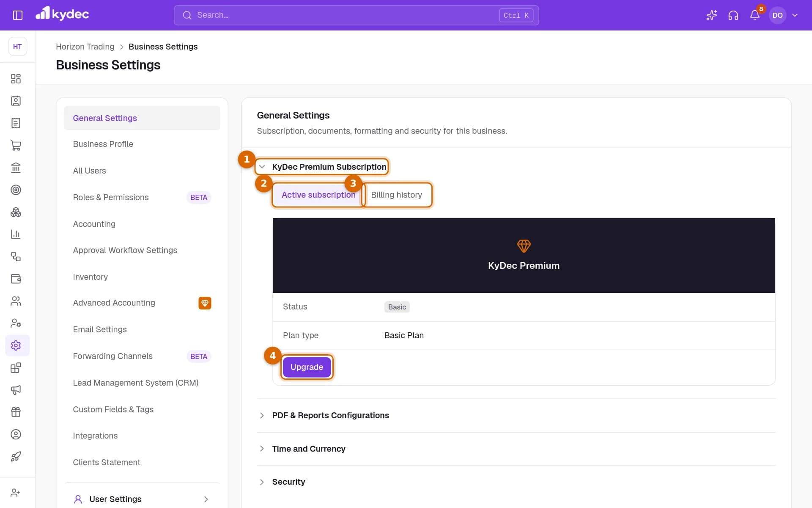This screenshot has width=812, height=508.
Task: Click the Ctrl K shortcut badge
Action: [x=516, y=15]
